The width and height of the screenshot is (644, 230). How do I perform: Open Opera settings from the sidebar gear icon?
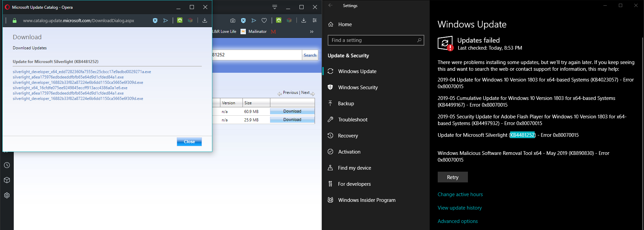pos(7,195)
